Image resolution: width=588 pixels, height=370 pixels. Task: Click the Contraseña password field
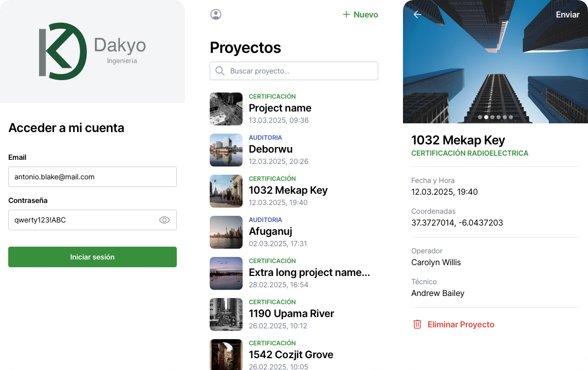coord(92,220)
